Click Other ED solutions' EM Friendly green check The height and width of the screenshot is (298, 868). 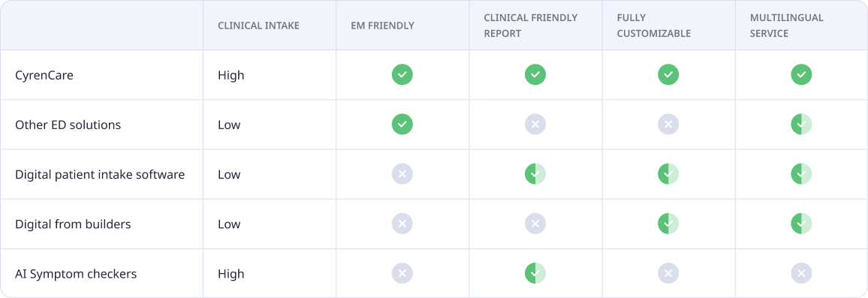pyautogui.click(x=402, y=125)
